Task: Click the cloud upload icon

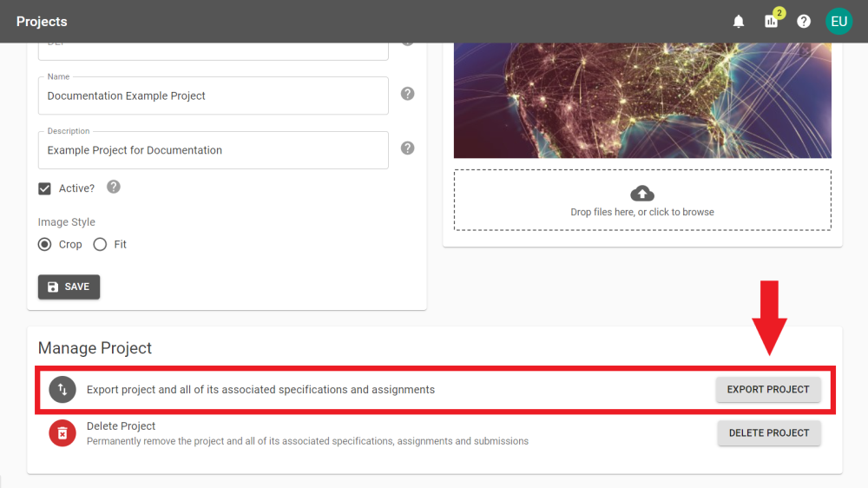Action: coord(642,194)
